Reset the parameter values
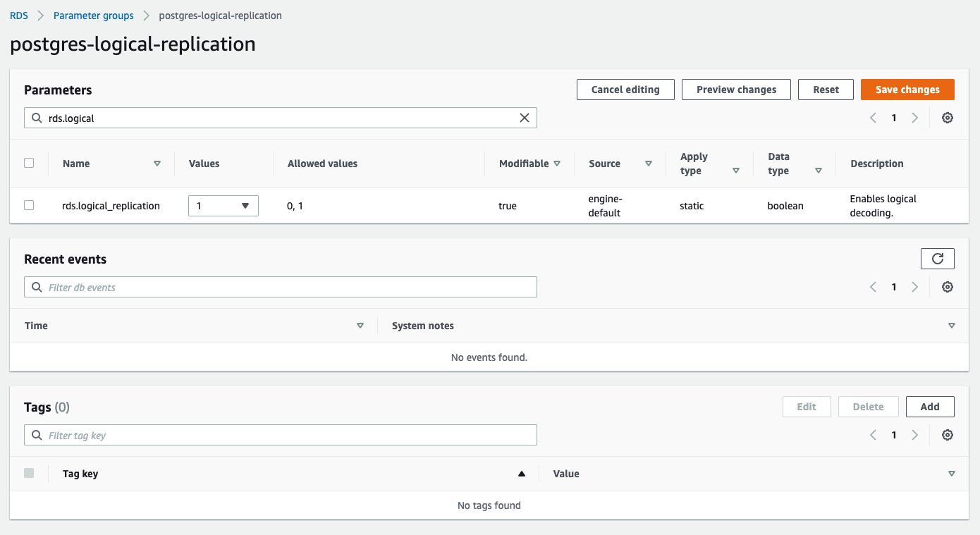The height and width of the screenshot is (535, 980). (826, 90)
